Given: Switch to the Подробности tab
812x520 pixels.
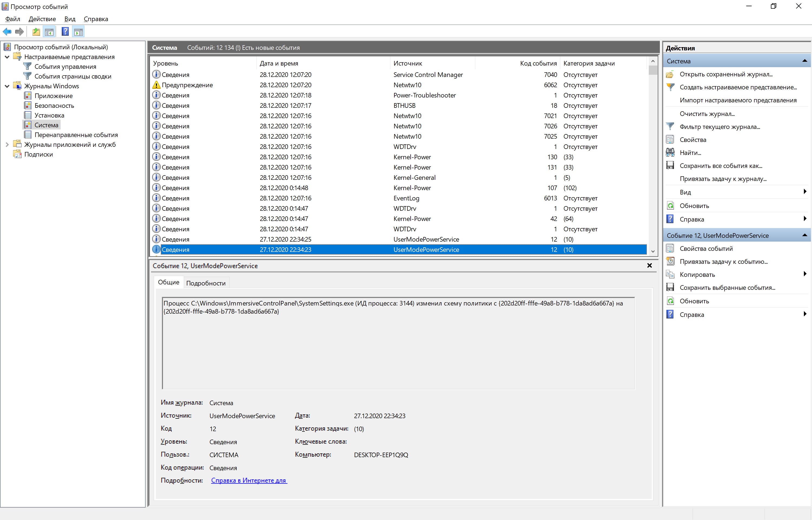Looking at the screenshot, I should [206, 283].
